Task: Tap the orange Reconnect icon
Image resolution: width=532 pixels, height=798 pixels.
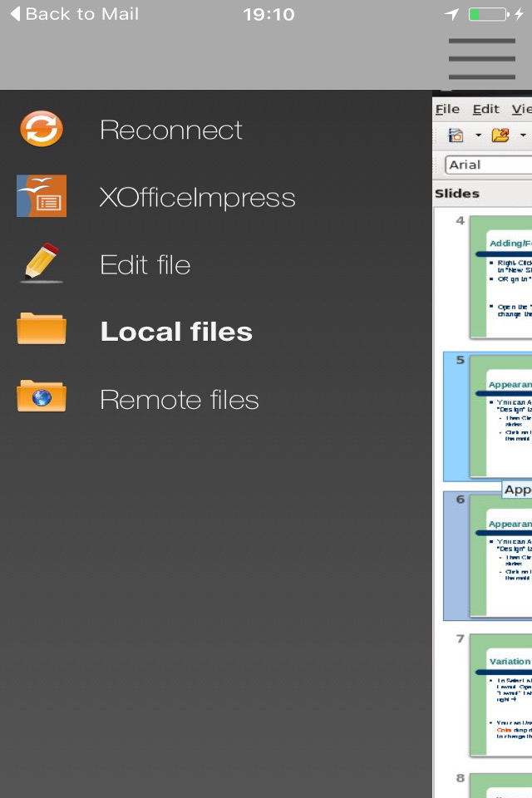Action: (42, 129)
